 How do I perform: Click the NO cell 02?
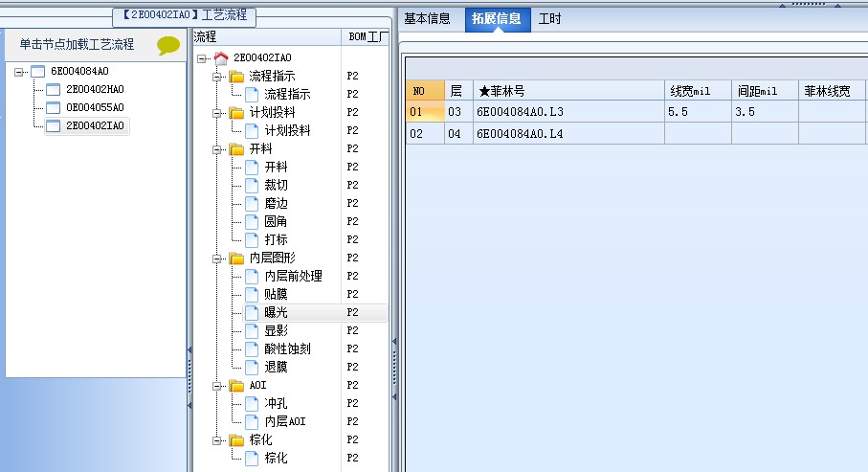(x=425, y=134)
